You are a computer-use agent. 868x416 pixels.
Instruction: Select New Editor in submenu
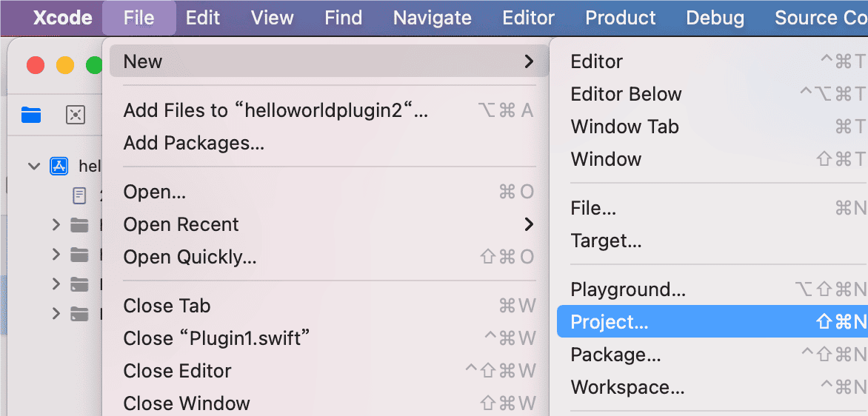coord(712,61)
